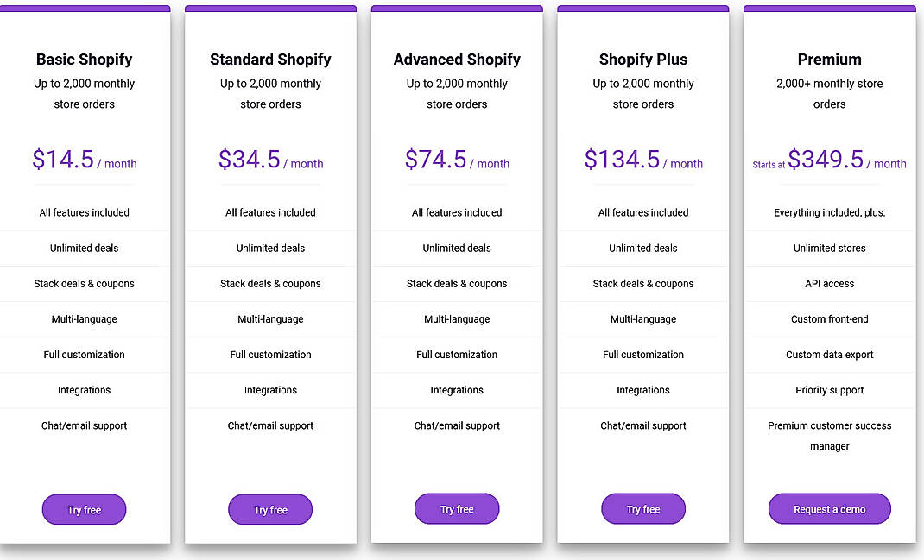Click the Try free button under Shopify Plus
924x560 pixels.
coord(643,509)
